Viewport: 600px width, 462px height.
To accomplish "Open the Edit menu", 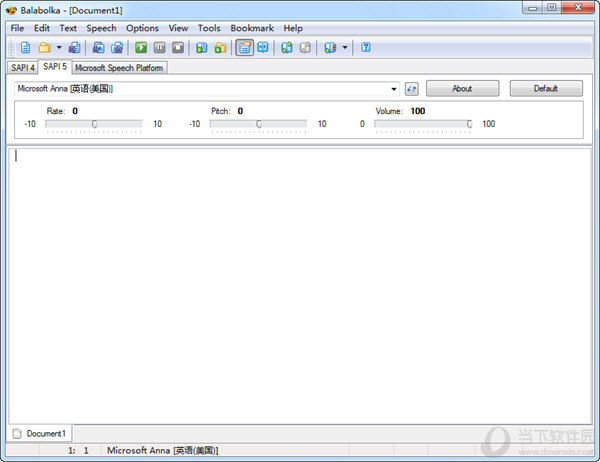I will point(42,28).
